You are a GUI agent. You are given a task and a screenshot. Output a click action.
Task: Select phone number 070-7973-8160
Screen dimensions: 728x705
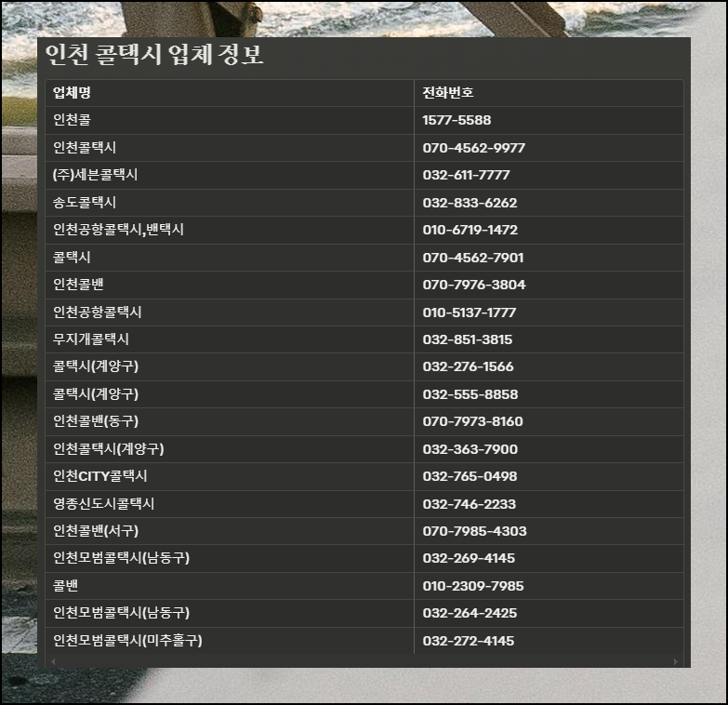click(x=472, y=421)
